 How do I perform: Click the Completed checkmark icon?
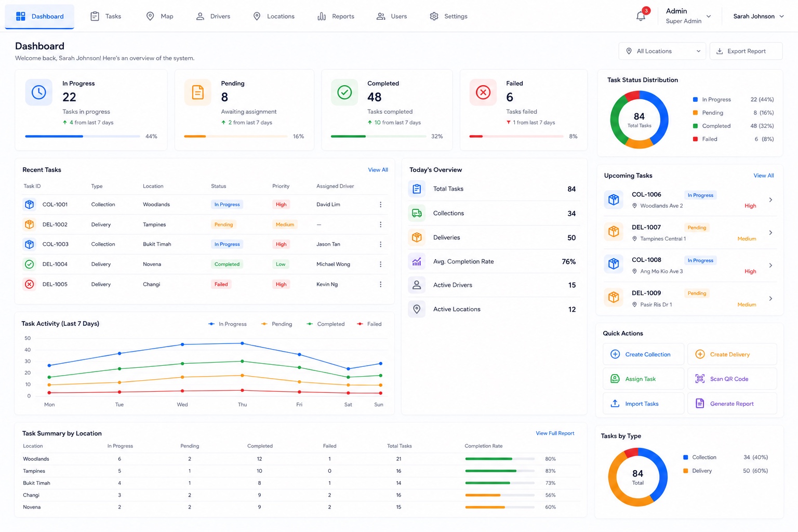tap(344, 92)
